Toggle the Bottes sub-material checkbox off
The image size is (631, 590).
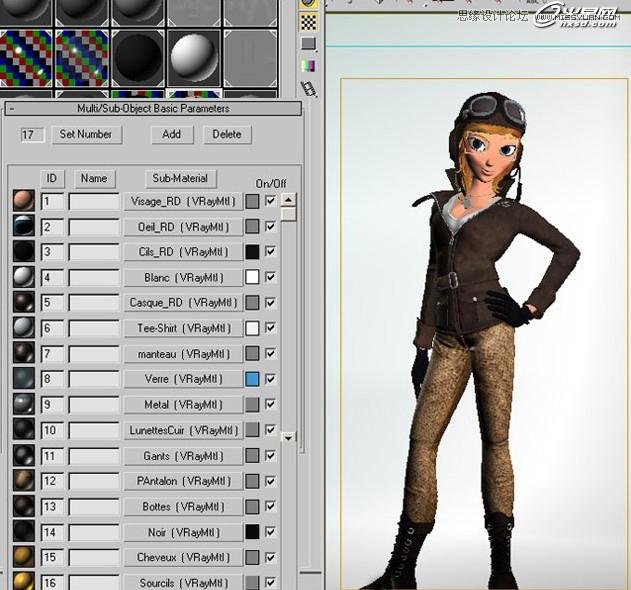[x=271, y=507]
